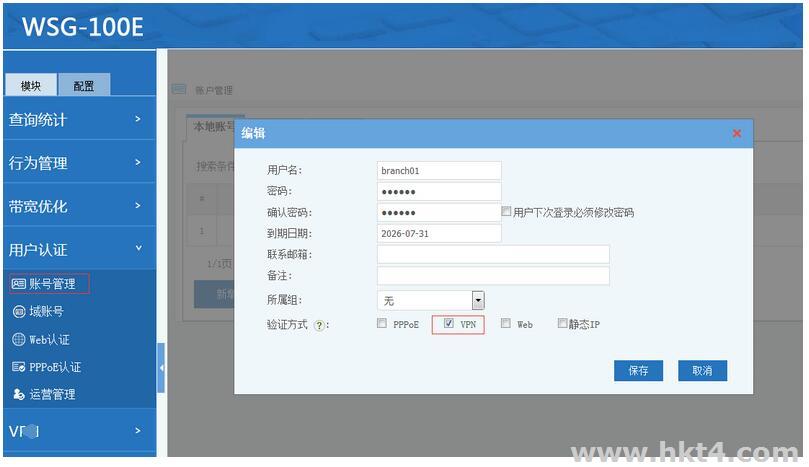Click the 密码 password field
Viewport: 809px width, 467px height.
pos(439,191)
